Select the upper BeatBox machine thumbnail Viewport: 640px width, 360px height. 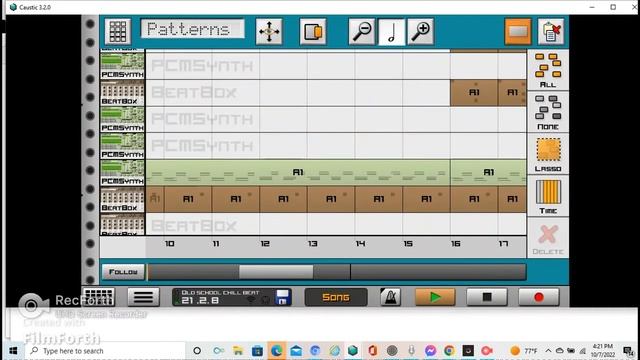(x=122, y=93)
